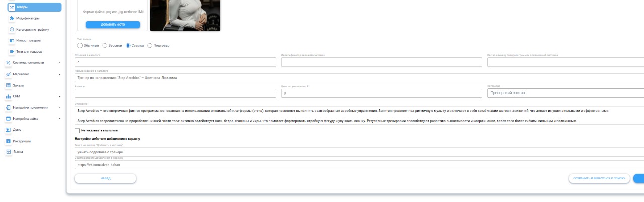Open the Инструкции menu item
The height and width of the screenshot is (202, 644).
coord(22,141)
